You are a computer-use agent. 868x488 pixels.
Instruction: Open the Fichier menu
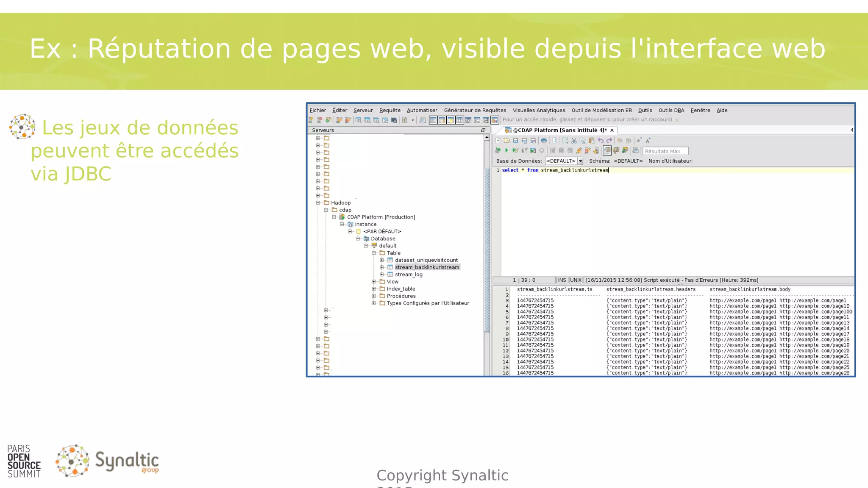point(318,110)
